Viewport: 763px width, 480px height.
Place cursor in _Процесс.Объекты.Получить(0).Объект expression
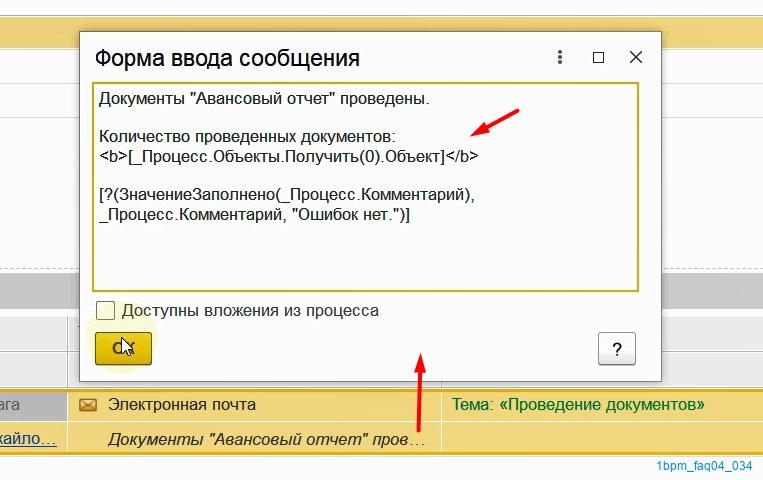(x=289, y=157)
